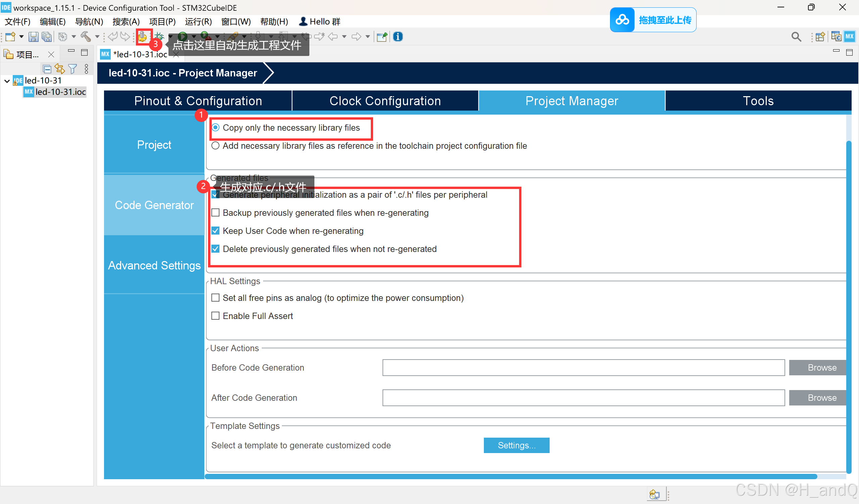Check Enable Full Assert option
The image size is (859, 504).
[x=215, y=316]
